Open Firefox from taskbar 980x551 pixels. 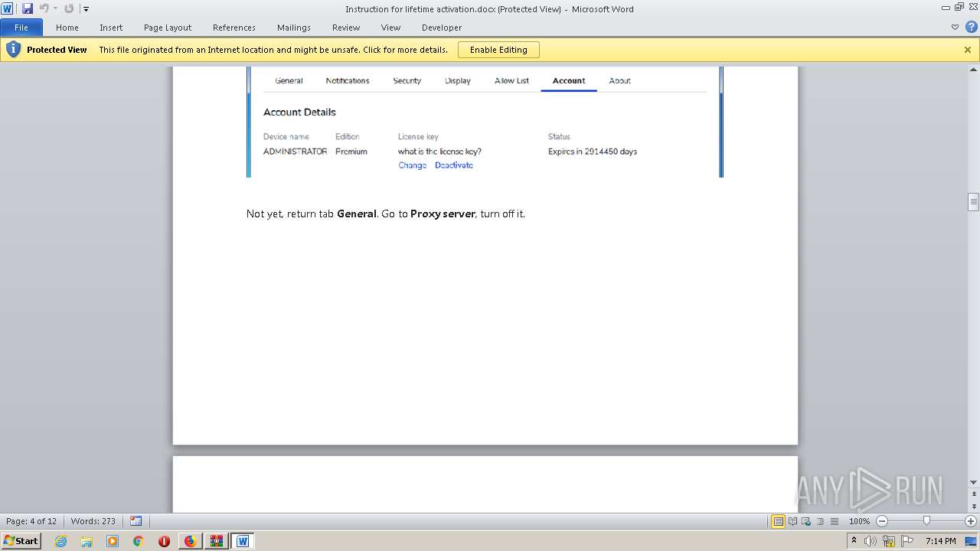click(x=190, y=541)
